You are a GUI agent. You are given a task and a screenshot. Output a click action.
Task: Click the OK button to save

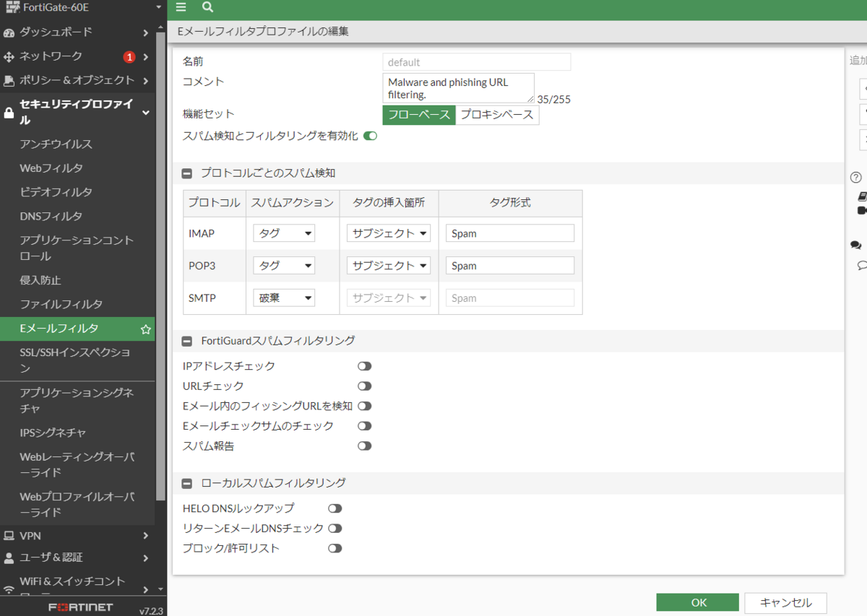tap(697, 602)
